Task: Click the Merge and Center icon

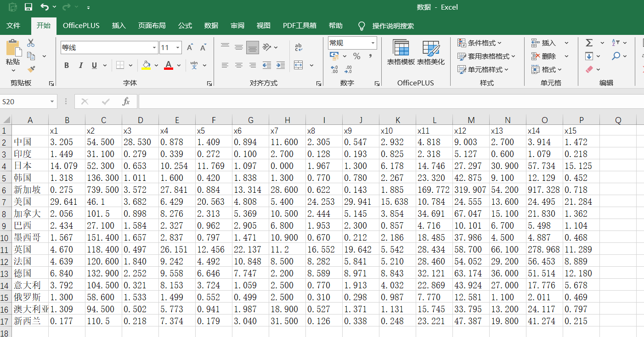Action: point(299,65)
